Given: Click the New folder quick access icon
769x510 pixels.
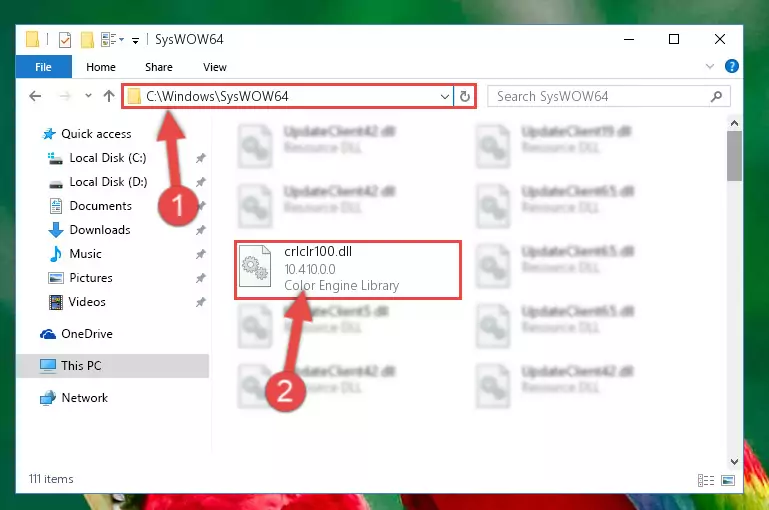Looking at the screenshot, I should (87, 40).
